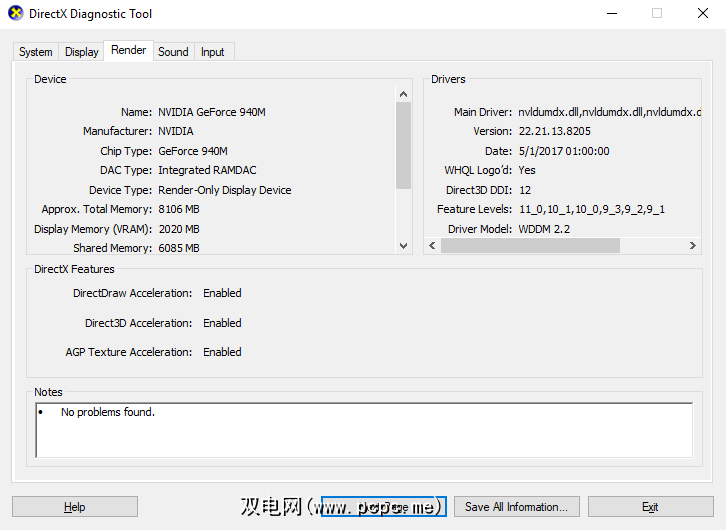726x530 pixels.
Task: Open the Display tab
Action: coord(81,52)
